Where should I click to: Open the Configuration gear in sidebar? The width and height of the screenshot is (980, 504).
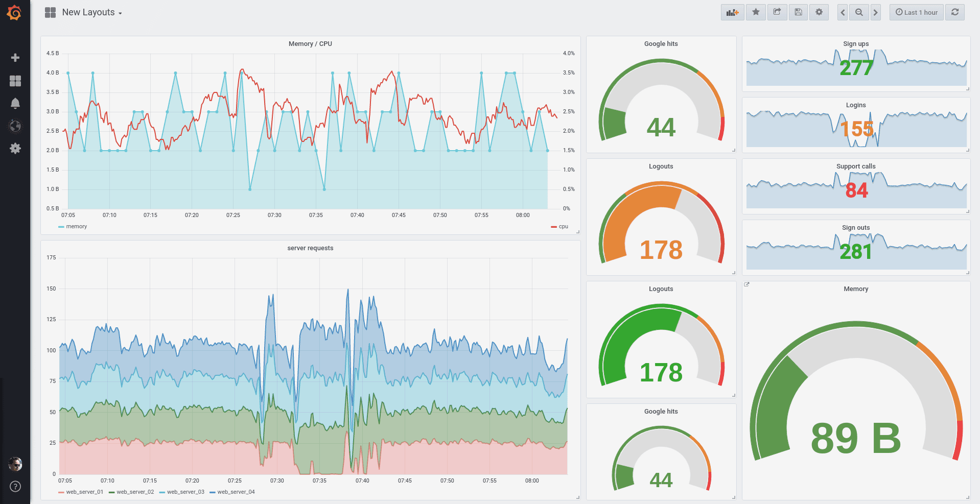pos(15,149)
